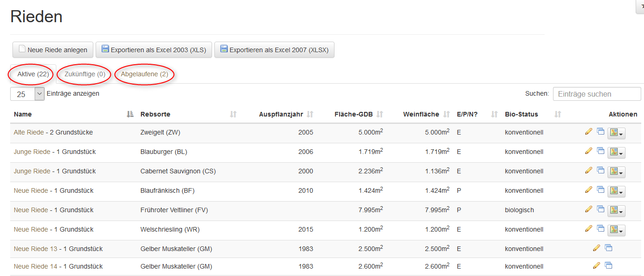
Task: Click copy icon in Frühroter Veltliner row
Action: click(601, 209)
